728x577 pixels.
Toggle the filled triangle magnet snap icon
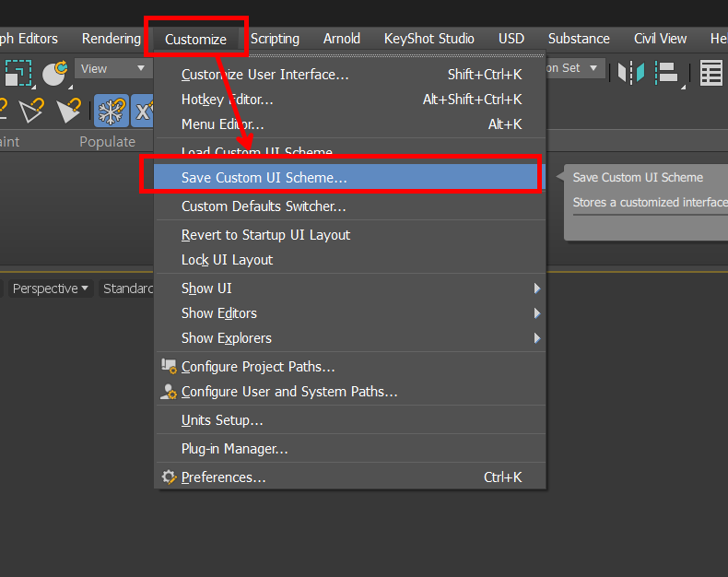(69, 111)
